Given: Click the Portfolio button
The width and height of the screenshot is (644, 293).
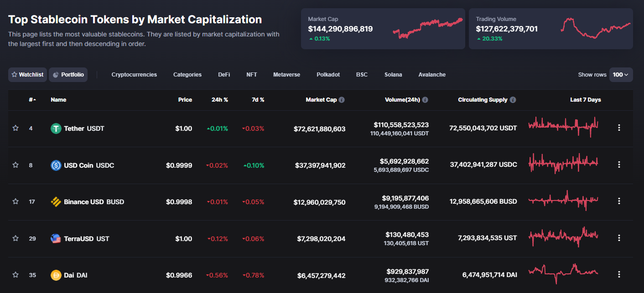Looking at the screenshot, I should pos(68,75).
